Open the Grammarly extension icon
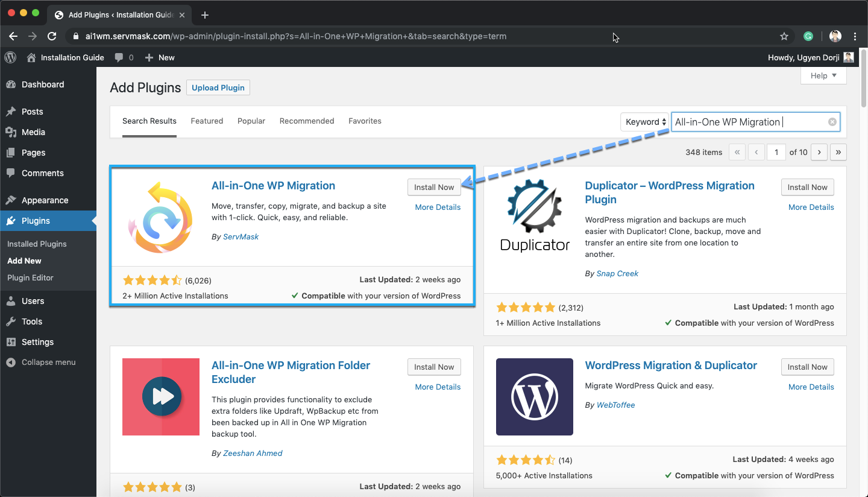 808,36
